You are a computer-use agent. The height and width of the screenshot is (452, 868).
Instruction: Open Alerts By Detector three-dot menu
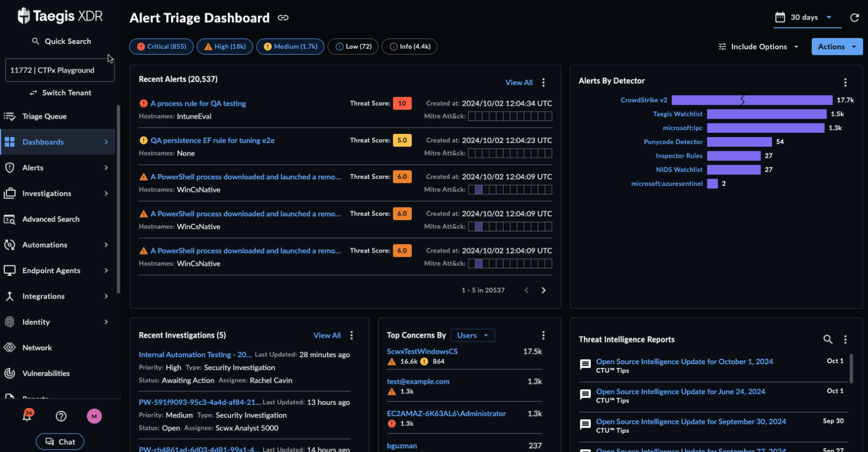pos(845,82)
